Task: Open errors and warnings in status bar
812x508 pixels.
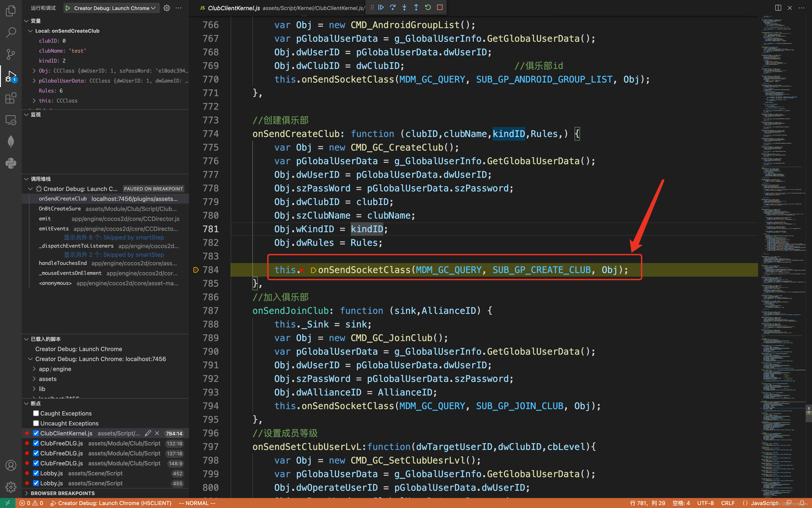Action: (x=31, y=503)
